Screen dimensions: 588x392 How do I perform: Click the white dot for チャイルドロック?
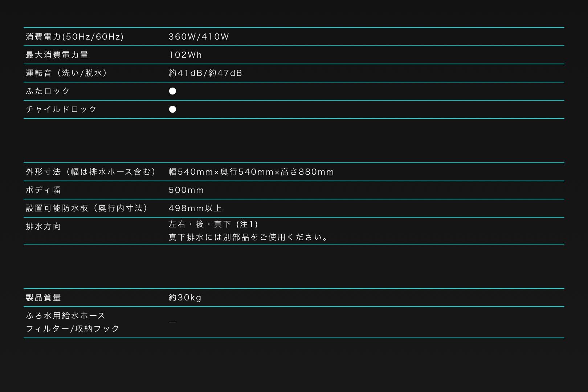(172, 109)
